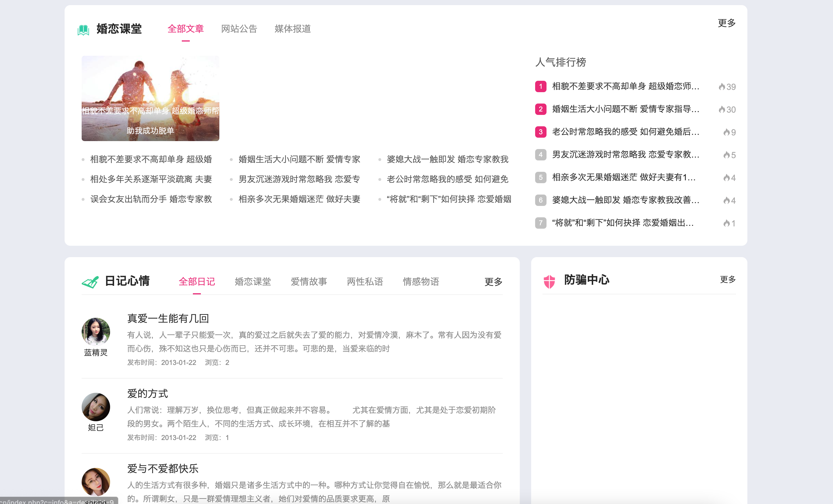Click the flame icon next to 30
Viewport: 833px width, 504px height.
(x=722, y=110)
